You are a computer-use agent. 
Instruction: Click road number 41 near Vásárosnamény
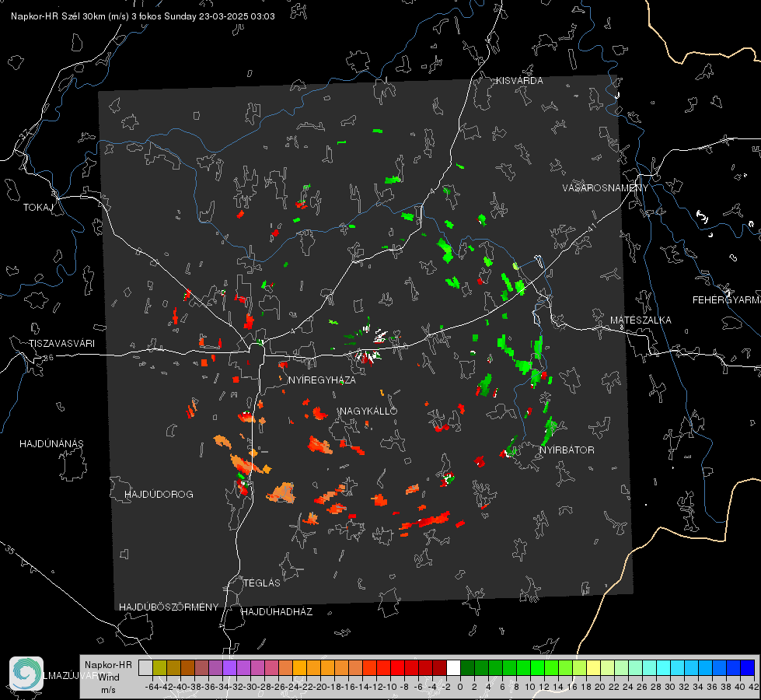click(x=592, y=226)
